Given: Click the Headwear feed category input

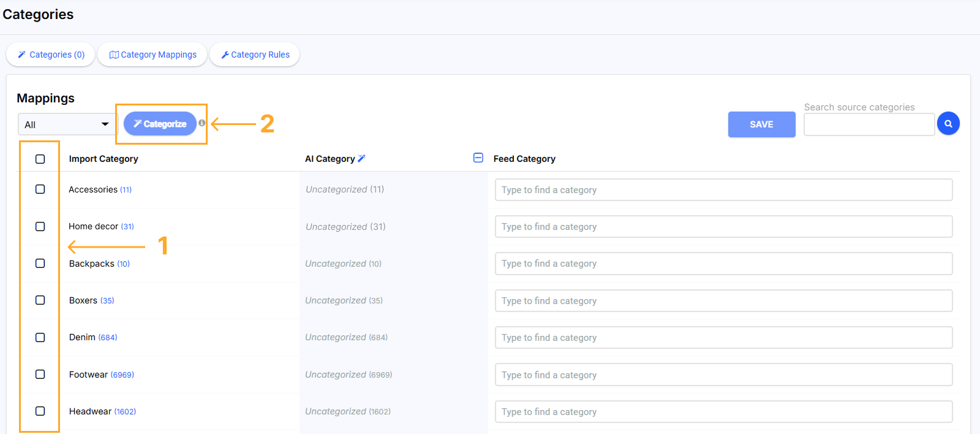Looking at the screenshot, I should click(x=723, y=412).
